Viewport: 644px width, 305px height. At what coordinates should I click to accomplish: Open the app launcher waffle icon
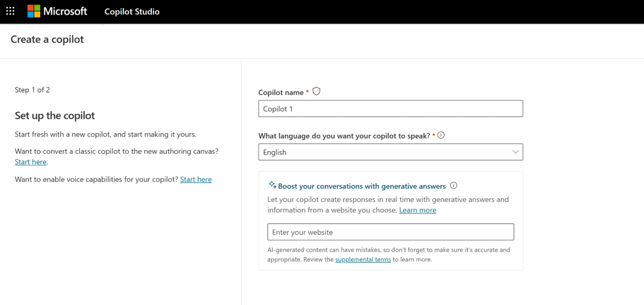coord(10,11)
